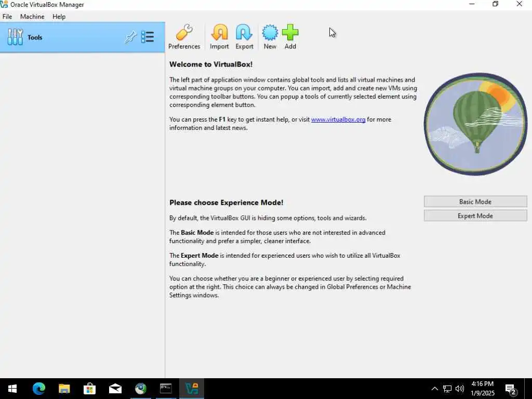The image size is (532, 399).
Task: Open the Machine menu
Action: [32, 17]
